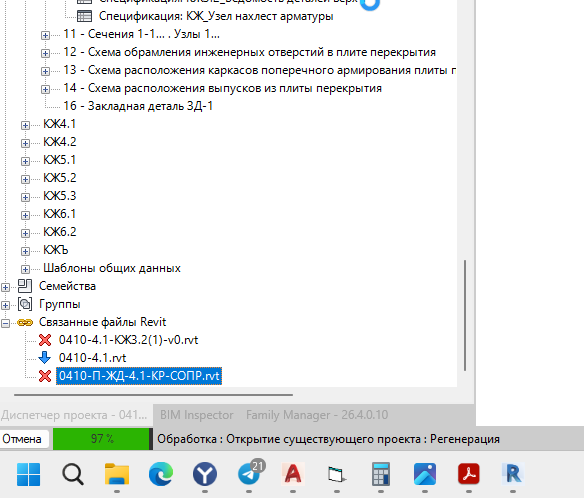Select the 0410-4.1-КЖ3.2(1)-v0.rvt link

coord(128,340)
